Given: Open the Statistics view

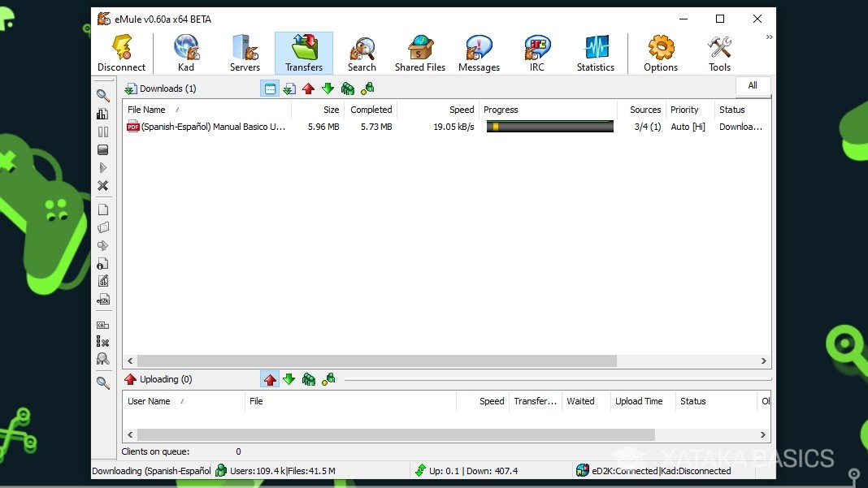Looking at the screenshot, I should click(x=596, y=51).
